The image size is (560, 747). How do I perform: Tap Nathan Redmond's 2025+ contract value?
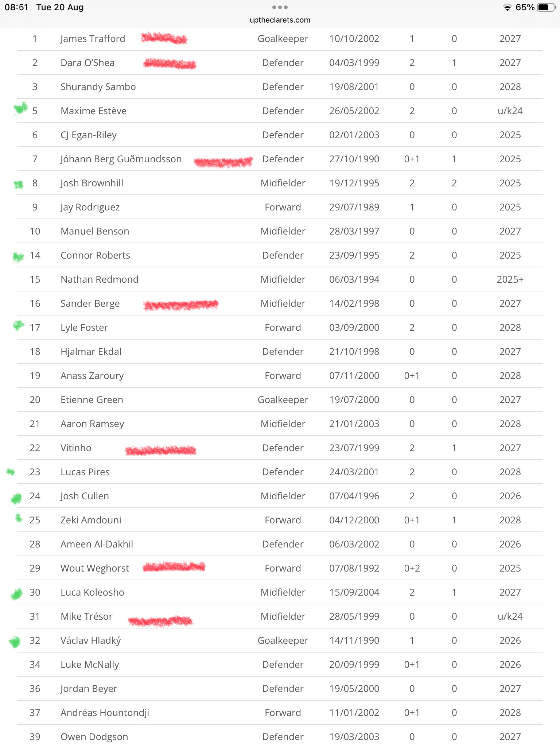[x=510, y=279]
